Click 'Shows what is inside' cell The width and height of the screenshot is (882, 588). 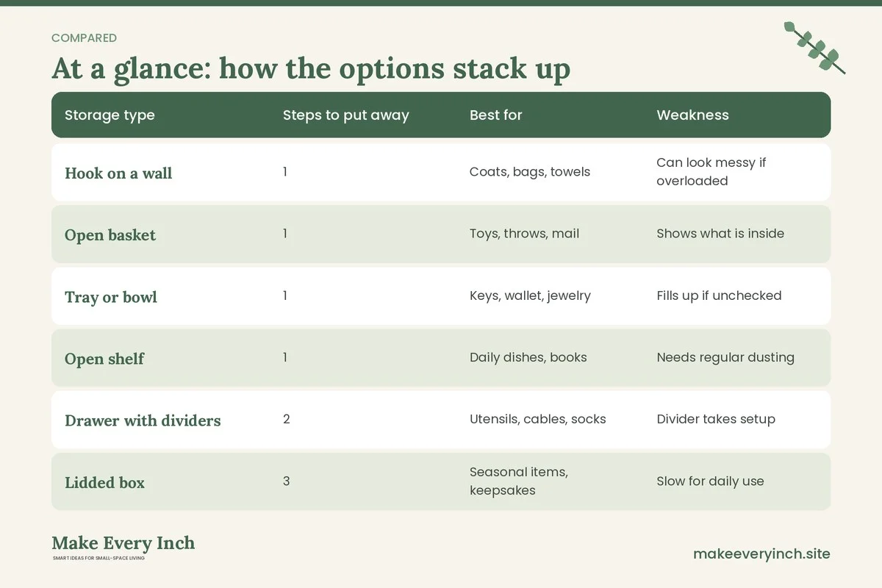[720, 234]
